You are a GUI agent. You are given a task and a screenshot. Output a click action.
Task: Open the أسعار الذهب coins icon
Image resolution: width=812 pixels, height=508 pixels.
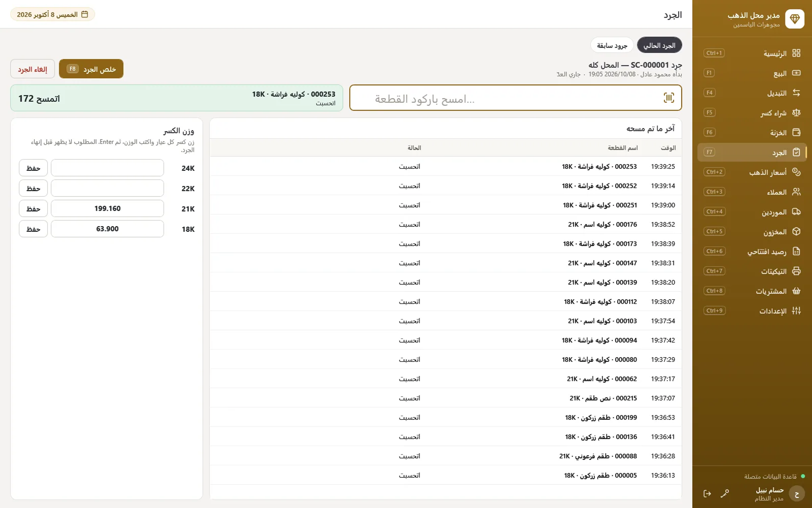click(796, 172)
